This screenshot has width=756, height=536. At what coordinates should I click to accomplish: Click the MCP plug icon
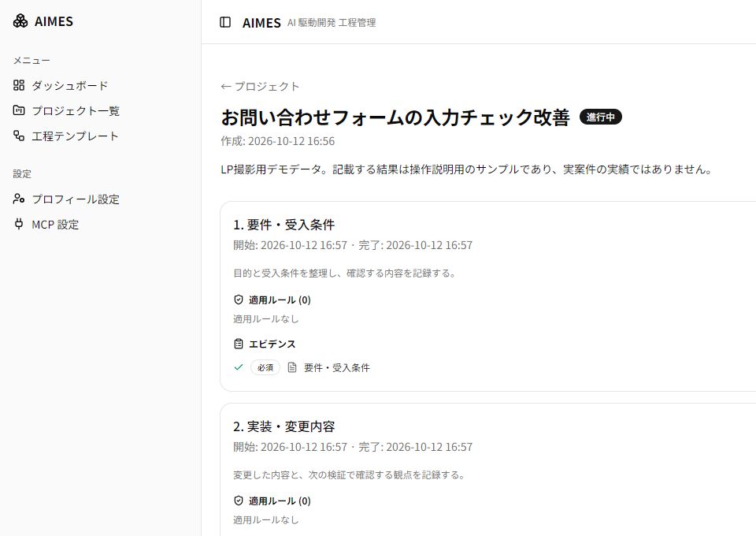tap(19, 224)
